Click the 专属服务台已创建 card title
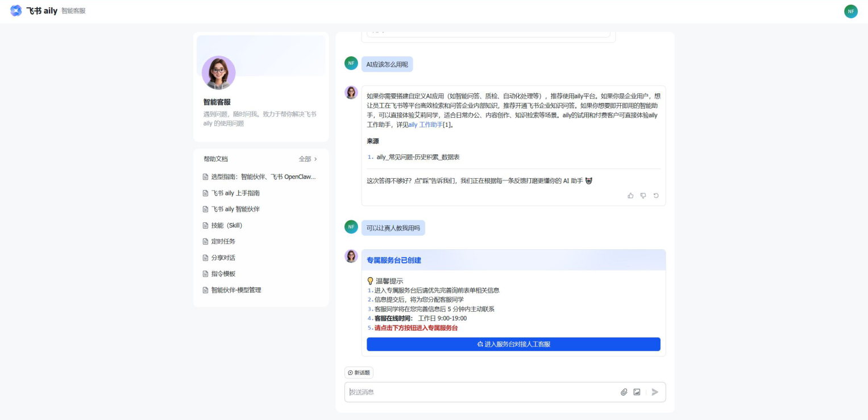The height and width of the screenshot is (420, 868). [x=394, y=260]
